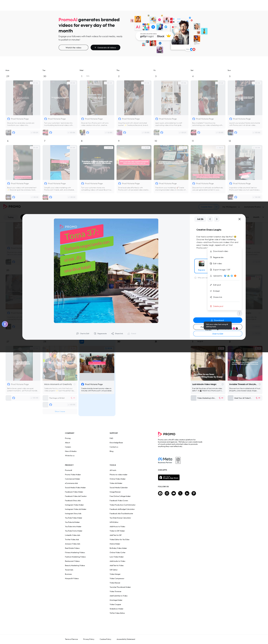Click Chat to Edit below the video preview
This screenshot has width=268, height=644.
[82, 333]
